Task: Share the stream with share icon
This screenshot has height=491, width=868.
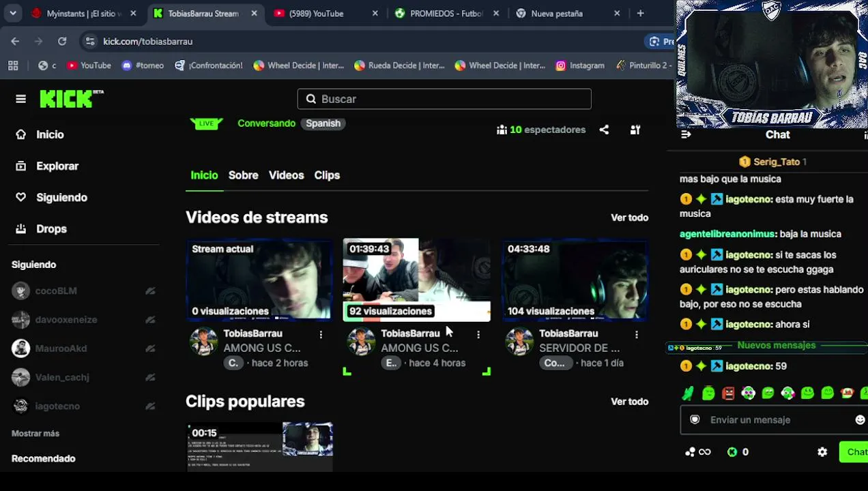Action: coord(604,130)
